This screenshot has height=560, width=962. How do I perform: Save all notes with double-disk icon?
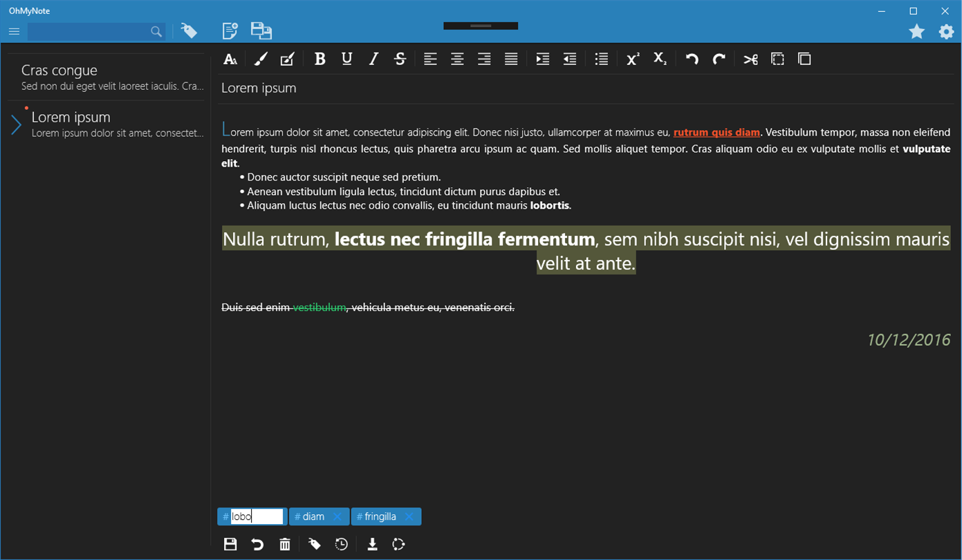click(x=261, y=30)
